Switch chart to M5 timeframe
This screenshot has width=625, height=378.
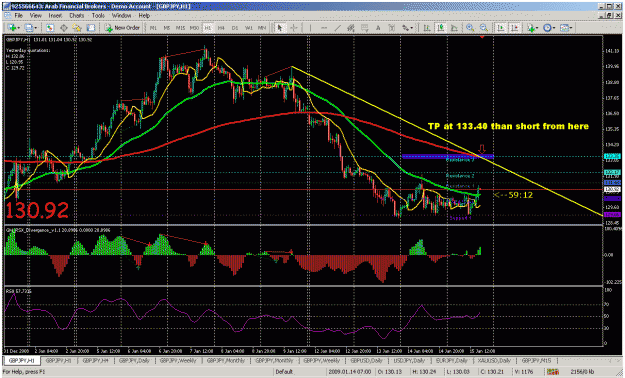coord(167,28)
